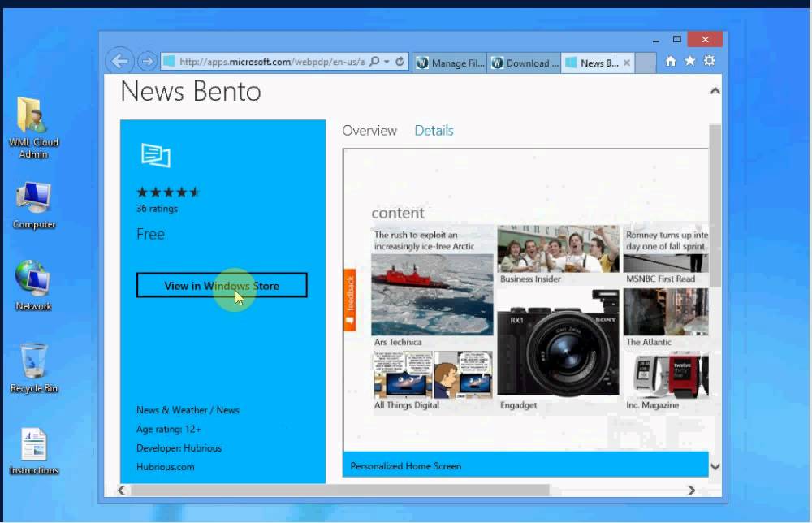The image size is (812, 523).
Task: Click the browser Forward arrow button
Action: click(x=147, y=62)
